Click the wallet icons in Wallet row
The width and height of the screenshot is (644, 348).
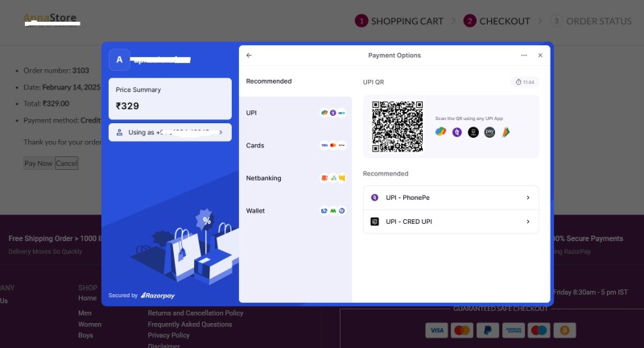[x=332, y=211]
